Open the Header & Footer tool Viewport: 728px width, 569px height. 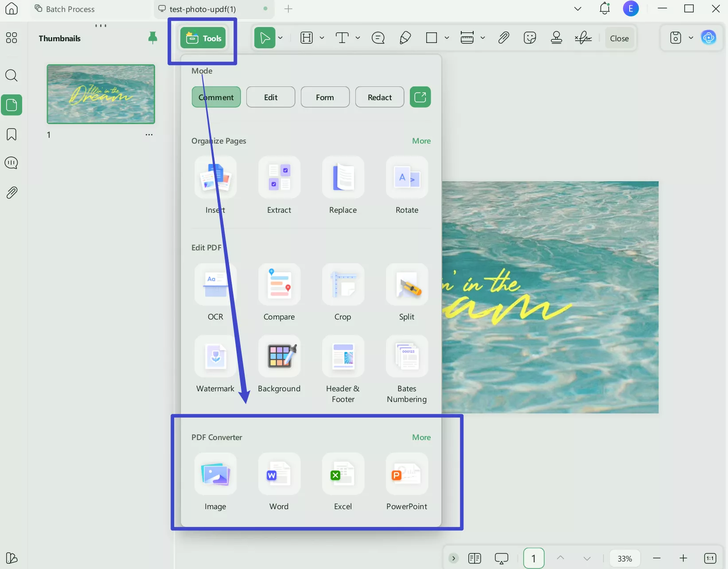pos(343,356)
